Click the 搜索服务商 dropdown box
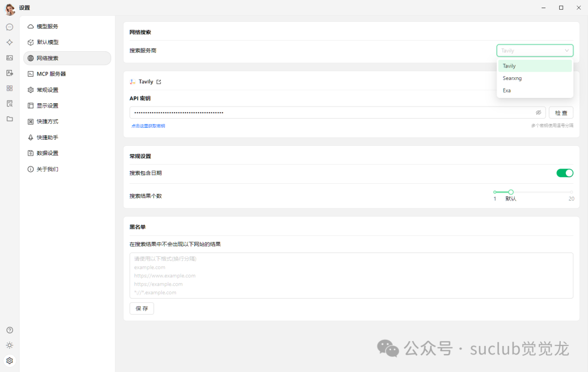This screenshot has width=588, height=372. point(535,51)
